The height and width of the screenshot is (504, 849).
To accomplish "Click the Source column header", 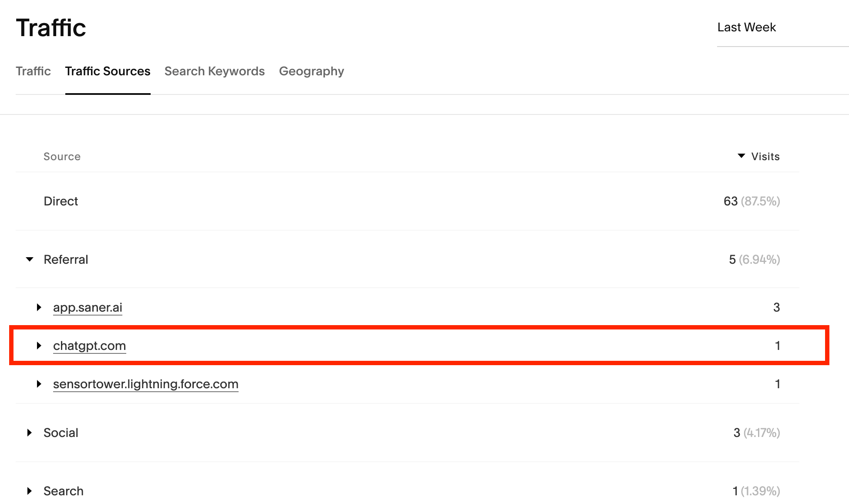I will pos(62,156).
